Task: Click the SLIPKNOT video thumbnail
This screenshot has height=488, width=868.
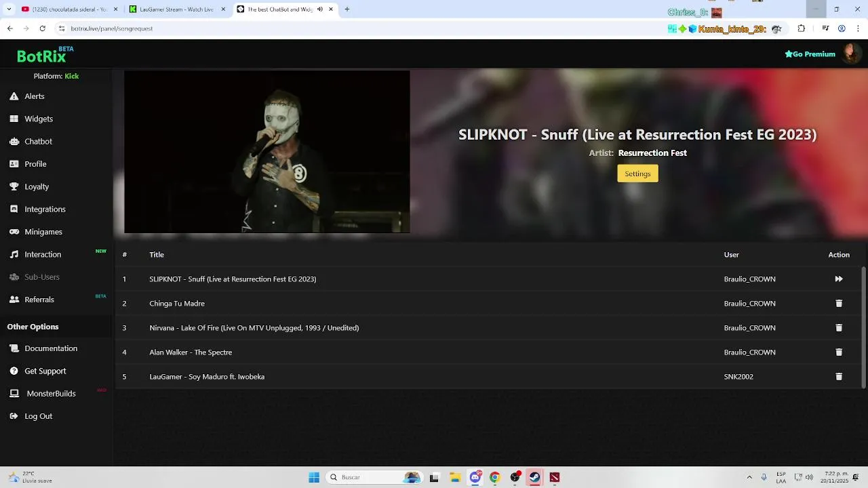Action: tap(267, 152)
